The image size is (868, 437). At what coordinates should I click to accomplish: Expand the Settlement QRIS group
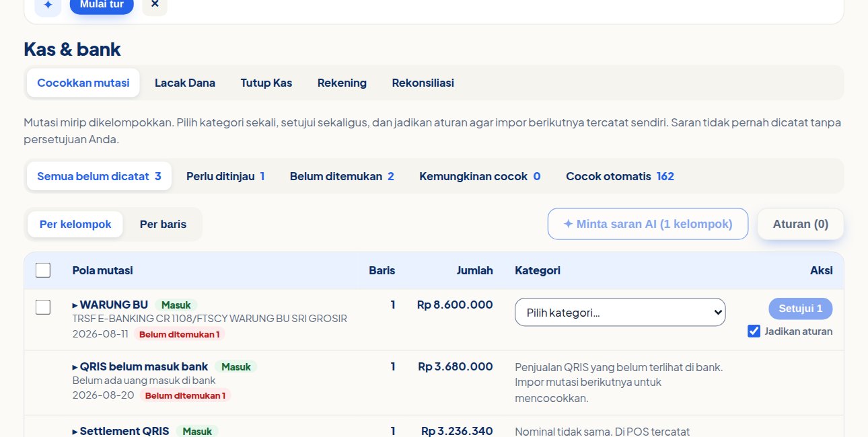click(x=120, y=431)
